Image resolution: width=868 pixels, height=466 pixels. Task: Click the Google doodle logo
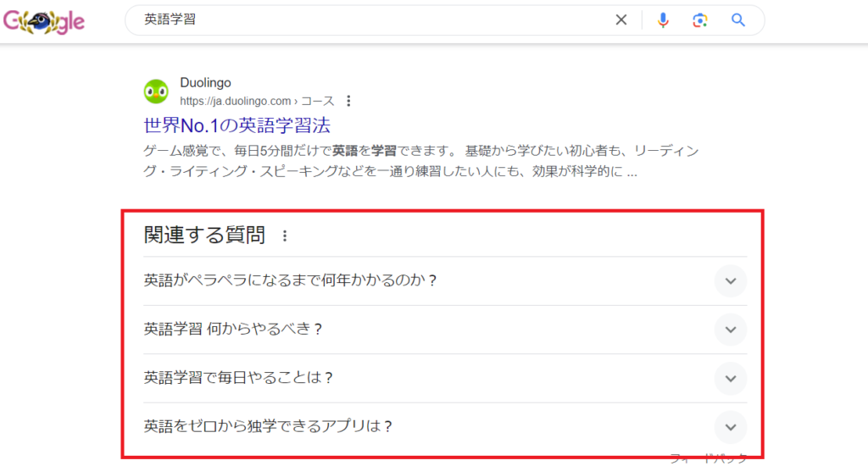click(x=44, y=21)
